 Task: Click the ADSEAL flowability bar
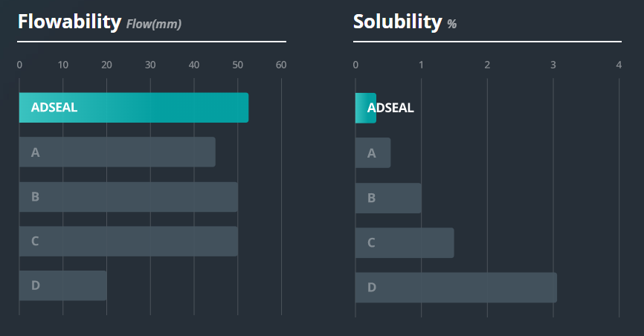(x=134, y=108)
